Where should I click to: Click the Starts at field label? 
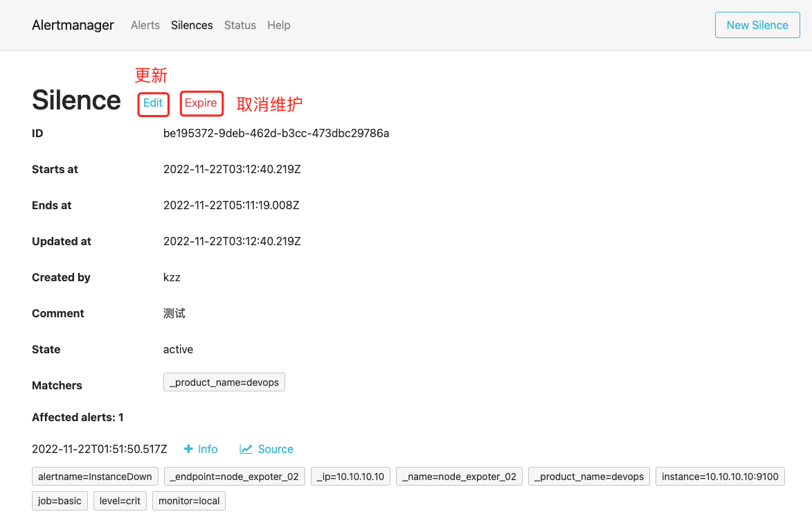pyautogui.click(x=55, y=170)
